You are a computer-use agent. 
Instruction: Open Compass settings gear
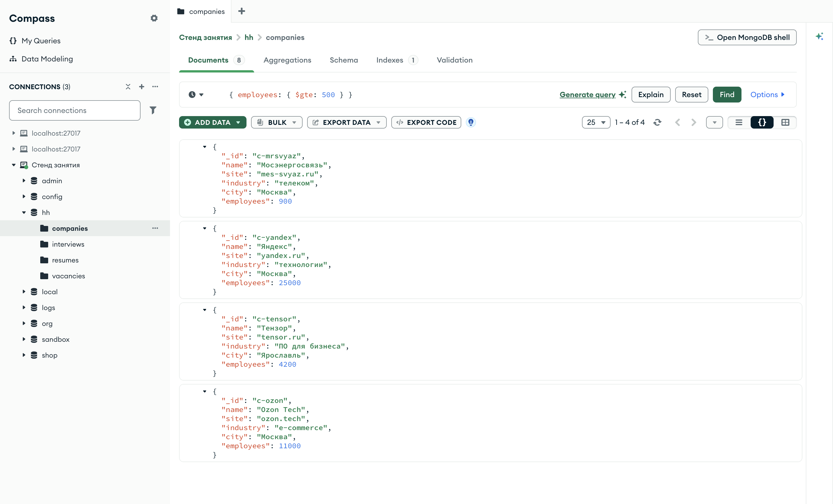[154, 18]
